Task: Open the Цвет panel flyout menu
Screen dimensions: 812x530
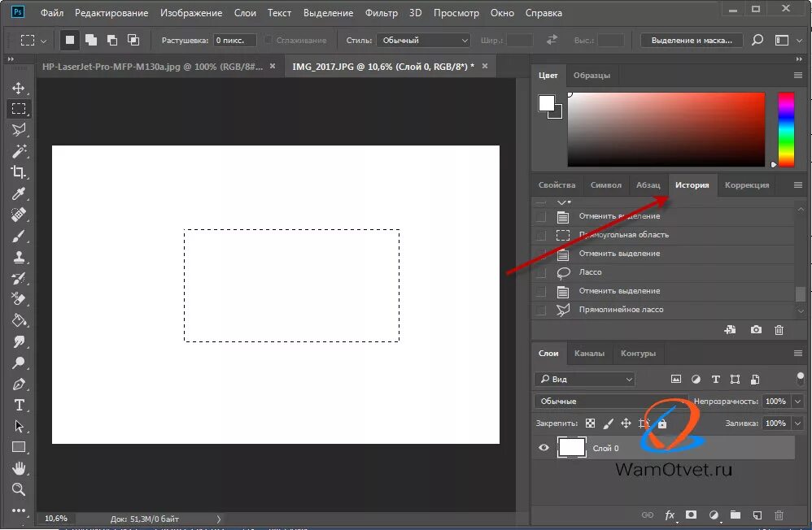Action: click(798, 76)
